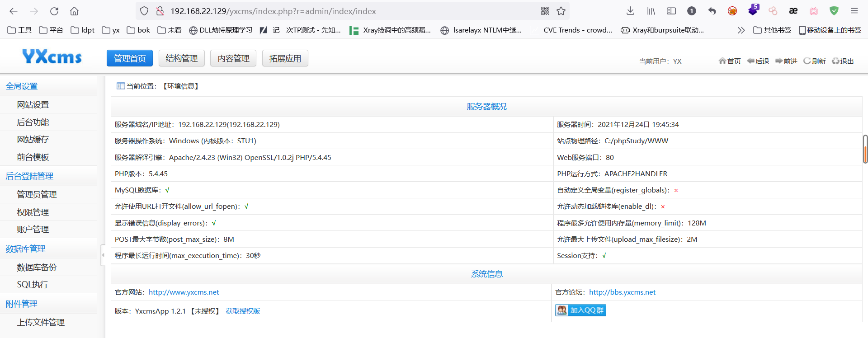This screenshot has height=338, width=868.
Task: Open 管理员管理 in sidebar
Action: [37, 195]
